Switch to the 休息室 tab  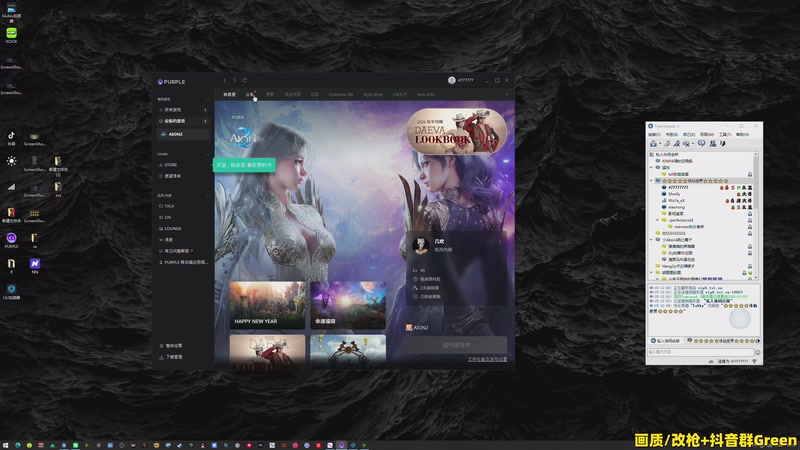coord(230,94)
